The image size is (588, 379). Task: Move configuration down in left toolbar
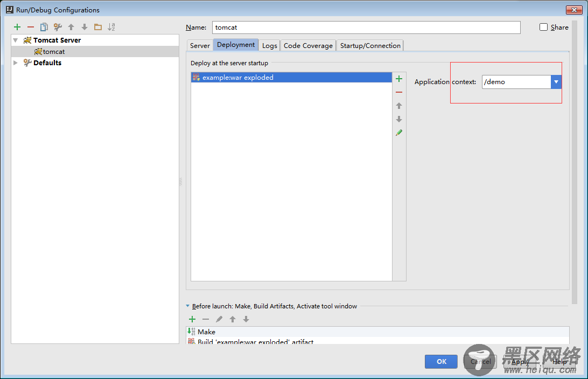tap(85, 27)
